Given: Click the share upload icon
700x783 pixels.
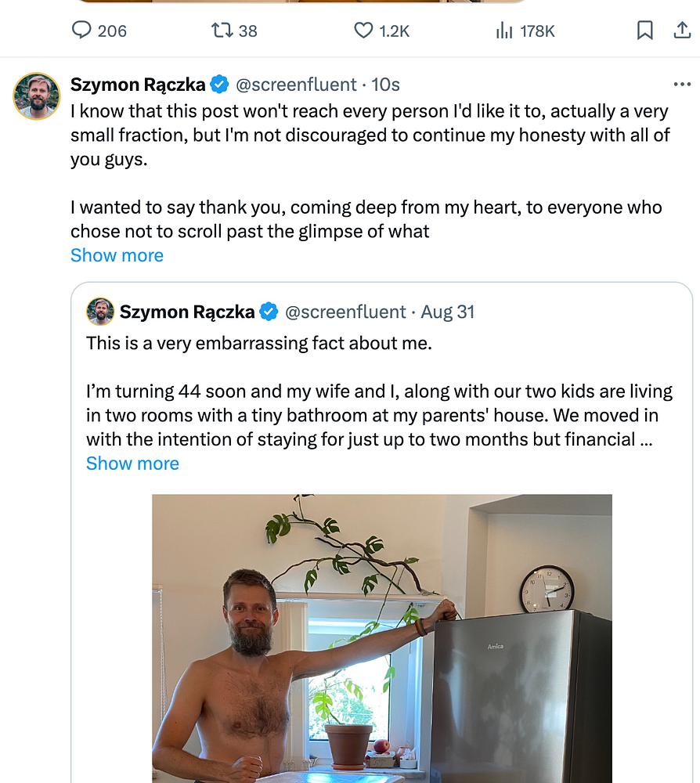Looking at the screenshot, I should 682,31.
